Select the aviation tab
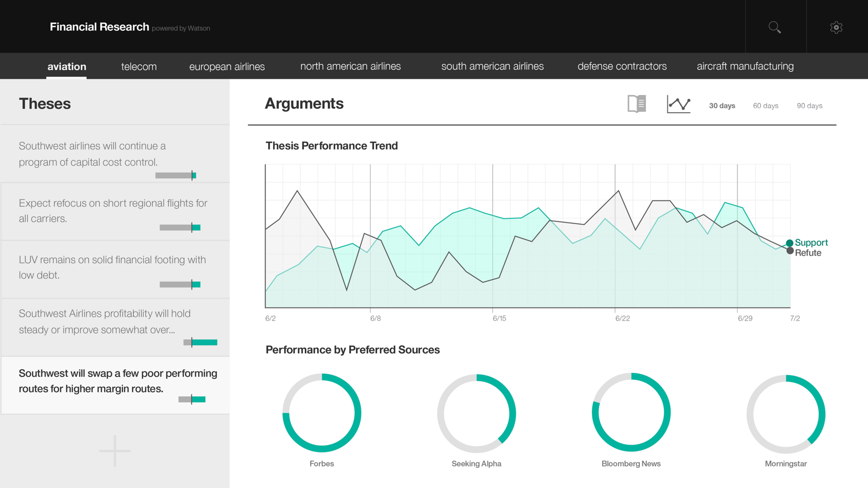Screen dimensions: 868x488 pyautogui.click(x=67, y=66)
